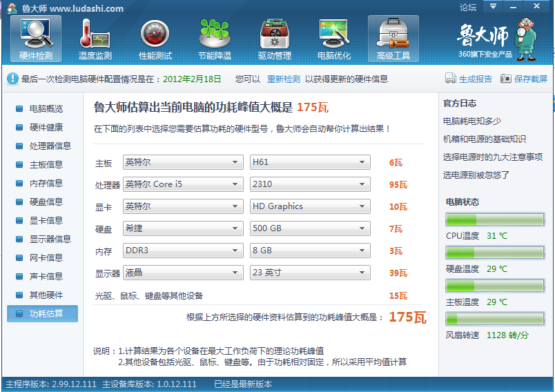Click the 保存截屏 camera icon
The height and width of the screenshot is (392, 555).
pos(505,78)
